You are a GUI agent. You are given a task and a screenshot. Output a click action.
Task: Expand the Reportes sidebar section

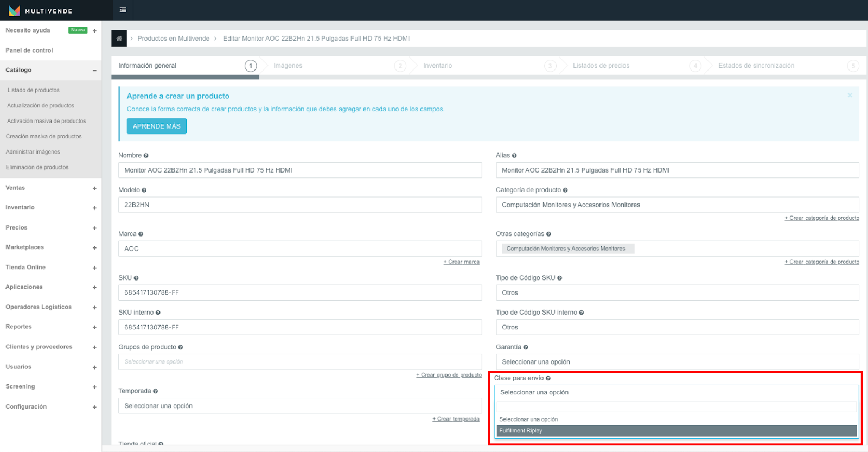[94, 327]
